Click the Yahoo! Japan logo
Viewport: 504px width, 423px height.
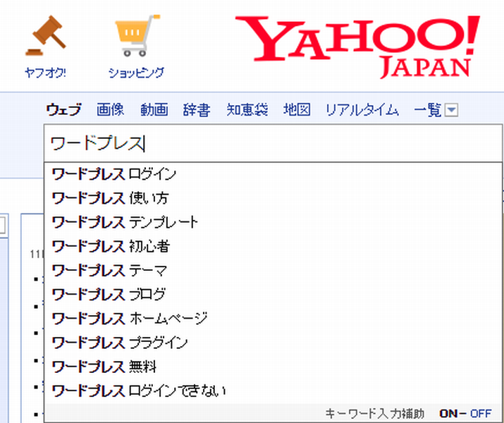point(357,47)
